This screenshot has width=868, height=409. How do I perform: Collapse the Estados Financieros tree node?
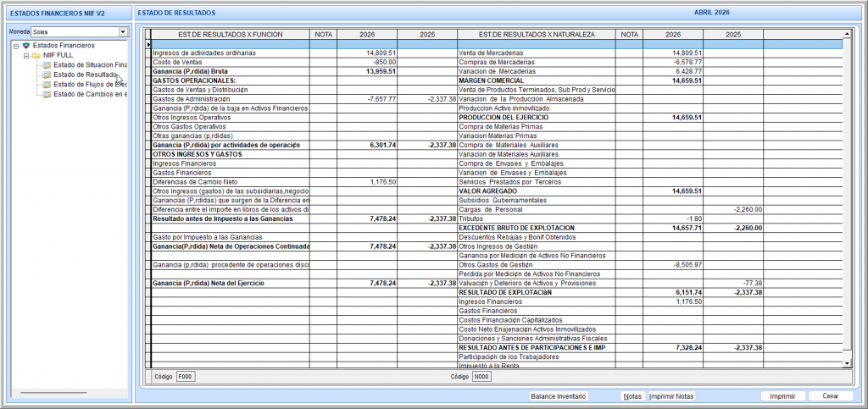pyautogui.click(x=16, y=46)
